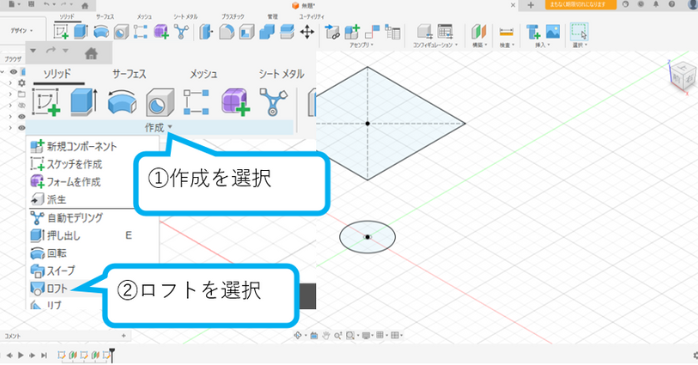The height and width of the screenshot is (365, 698).
Task: Select the Hole tool in the main toolbar
Action: 121,32
